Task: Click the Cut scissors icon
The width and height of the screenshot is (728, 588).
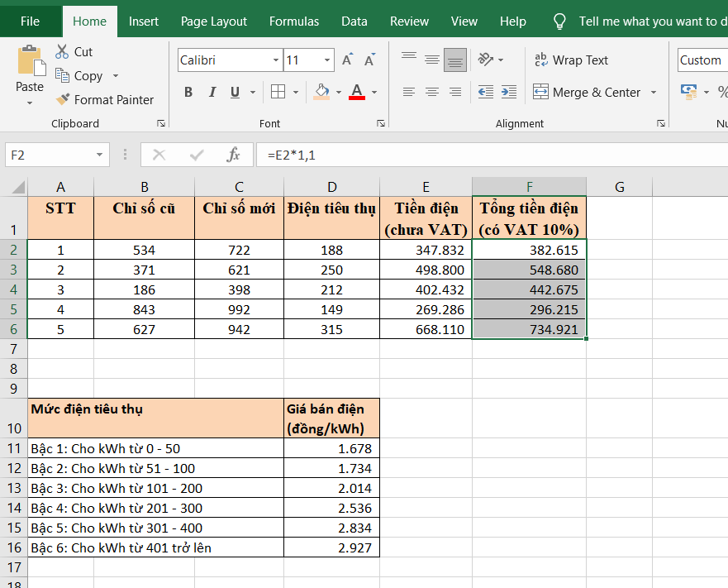Action: coord(63,51)
